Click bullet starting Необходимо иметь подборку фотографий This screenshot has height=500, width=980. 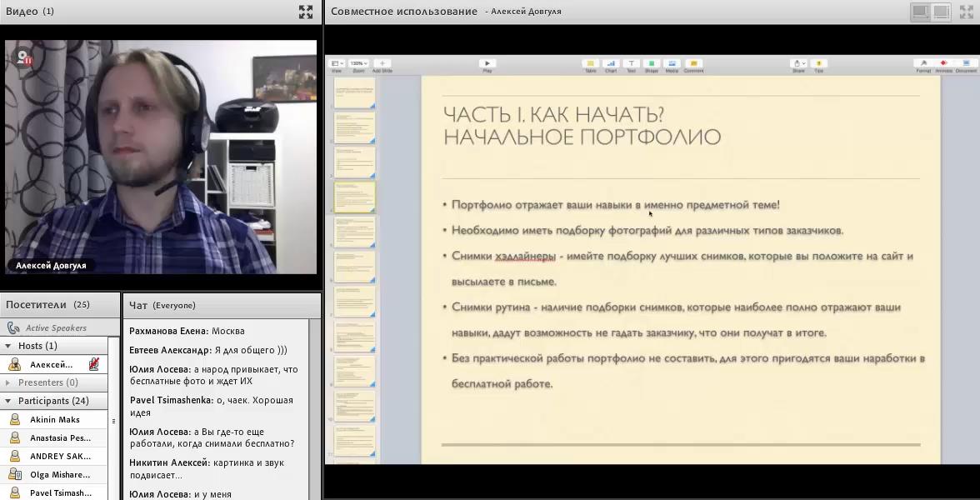pyautogui.click(x=647, y=231)
